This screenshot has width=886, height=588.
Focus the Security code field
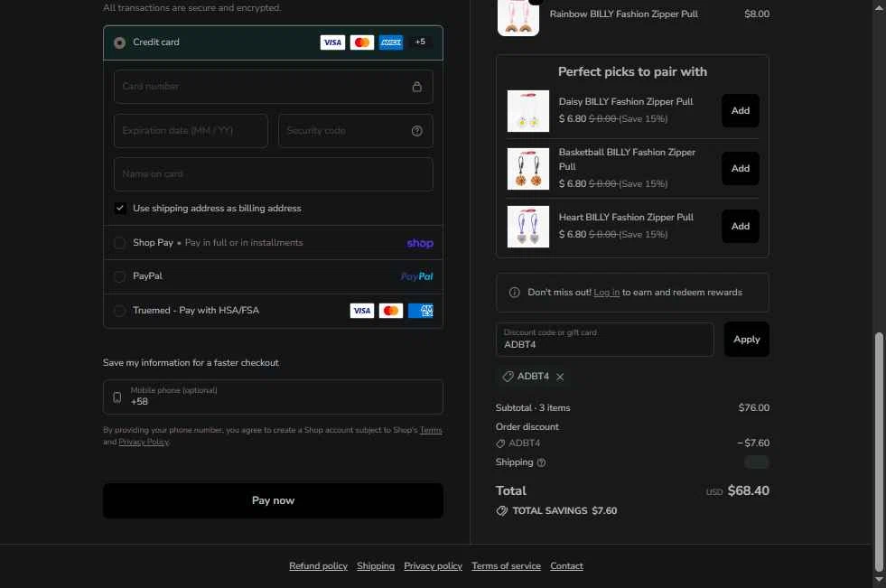356,131
